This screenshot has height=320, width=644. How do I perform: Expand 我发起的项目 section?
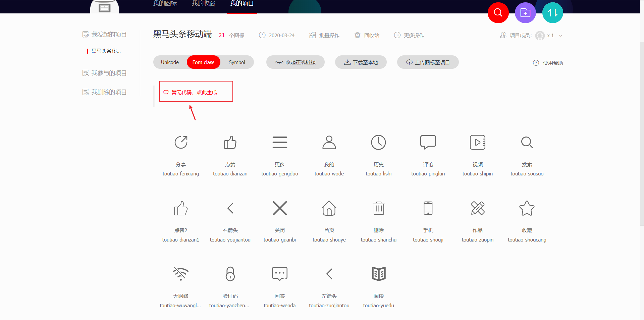(x=105, y=35)
